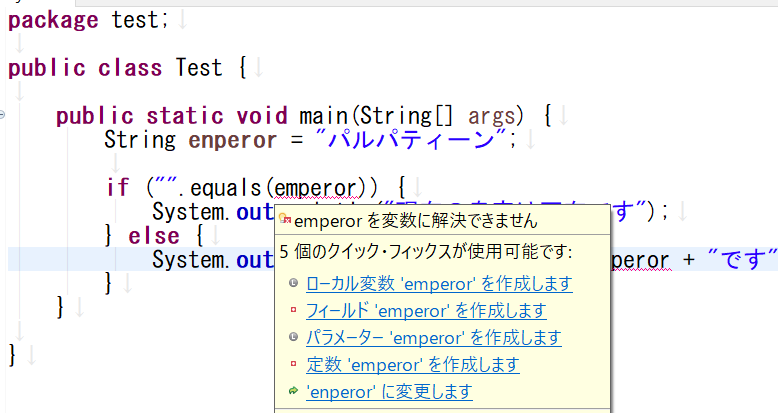This screenshot has height=413, width=778.
Task: Apply the 'enperor' に変更します fix
Action: (x=389, y=392)
